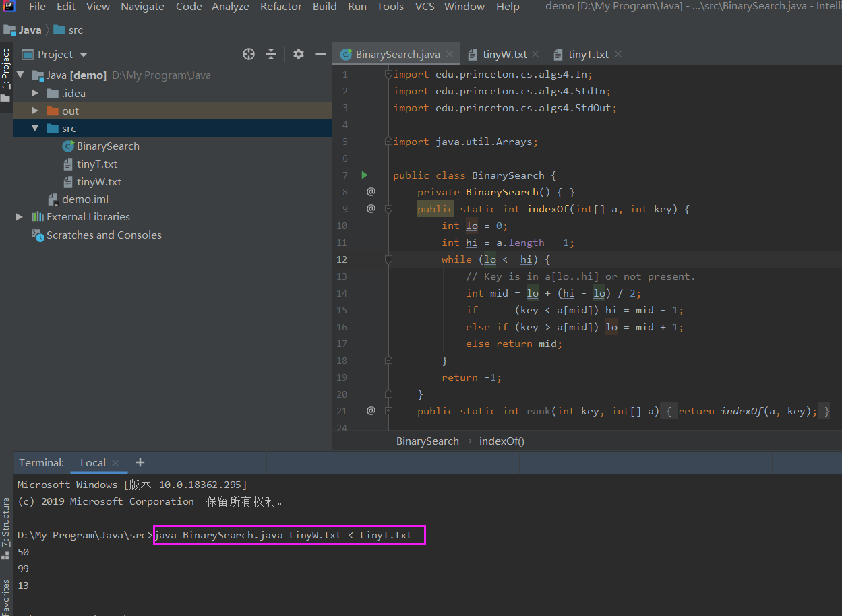The height and width of the screenshot is (616, 842).
Task: Select BinarySearch class in project tree
Action: [x=108, y=146]
